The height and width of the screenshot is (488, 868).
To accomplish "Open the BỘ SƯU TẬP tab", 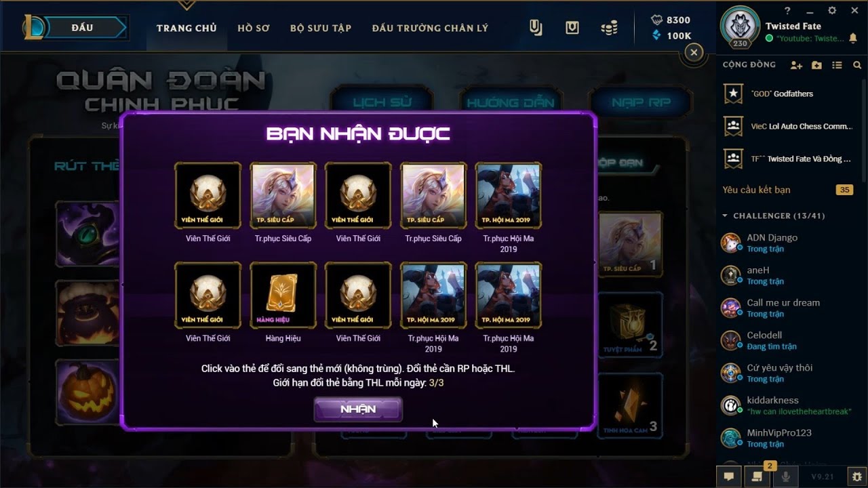I will point(321,28).
